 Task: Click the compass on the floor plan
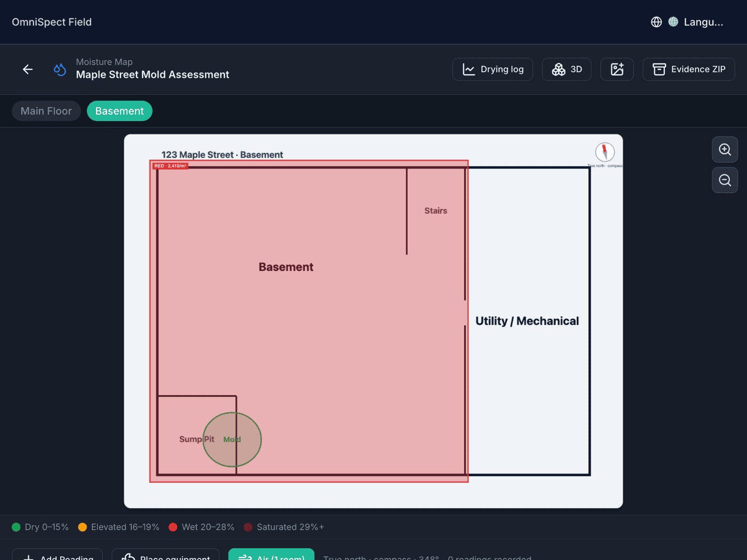[x=605, y=152]
